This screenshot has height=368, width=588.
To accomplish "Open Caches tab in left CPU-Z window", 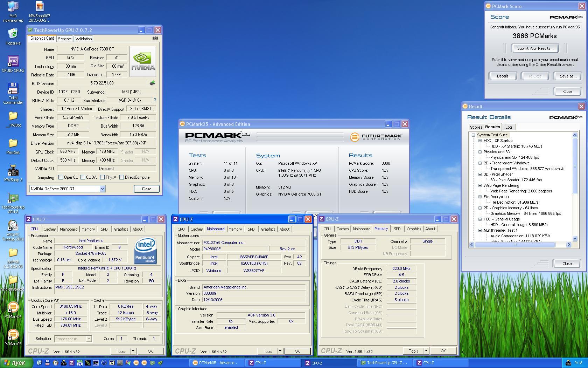I will pyautogui.click(x=50, y=229).
